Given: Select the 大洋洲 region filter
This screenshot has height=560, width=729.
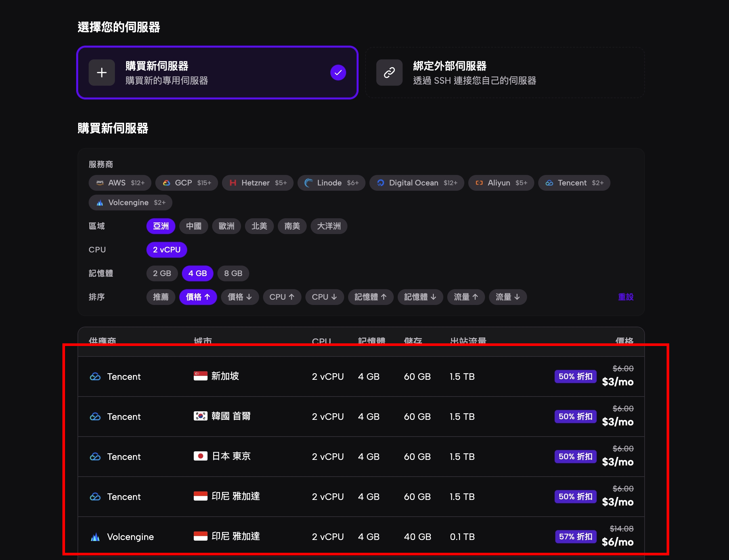Looking at the screenshot, I should (x=328, y=226).
